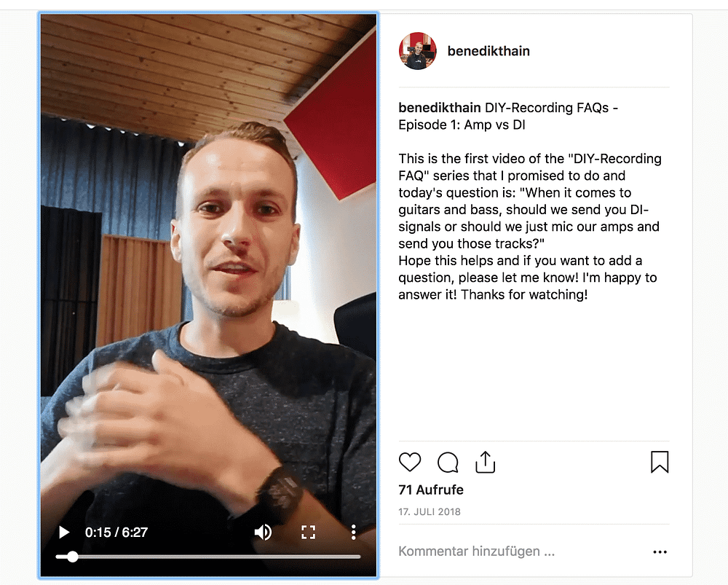The width and height of the screenshot is (728, 585).
Task: Click the video progress slider handle
Action: pyautogui.click(x=72, y=557)
